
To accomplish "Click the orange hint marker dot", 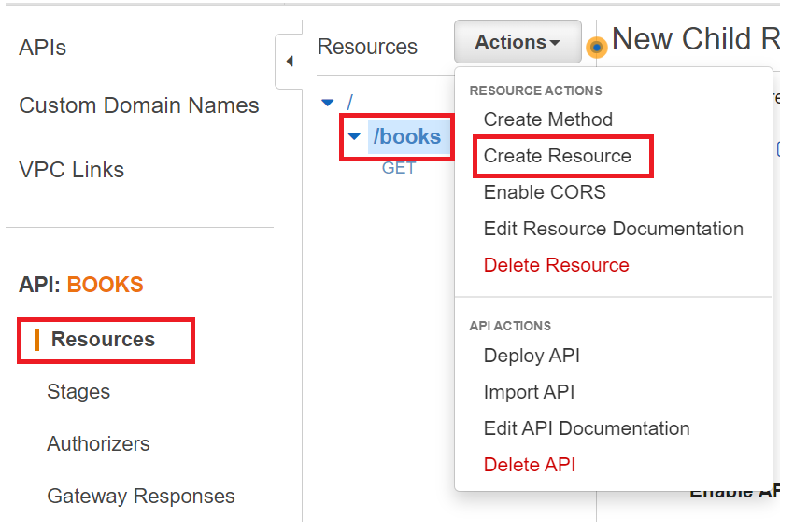I will pos(596,47).
